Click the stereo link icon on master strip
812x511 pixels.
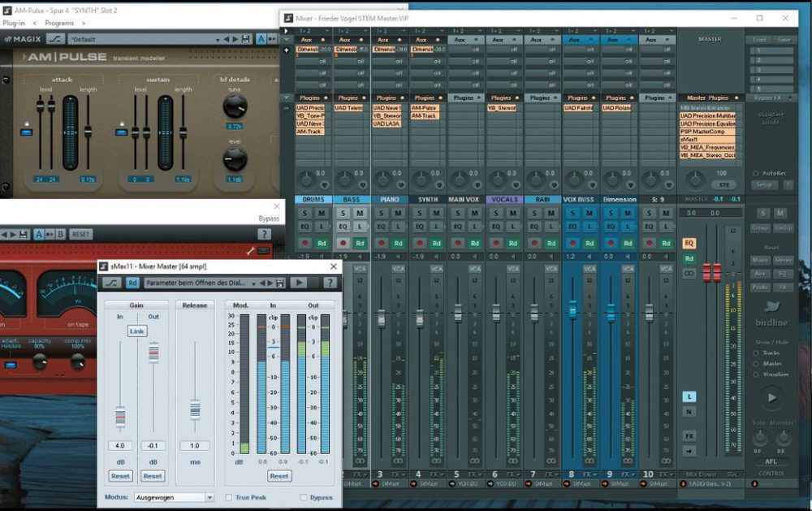689,273
